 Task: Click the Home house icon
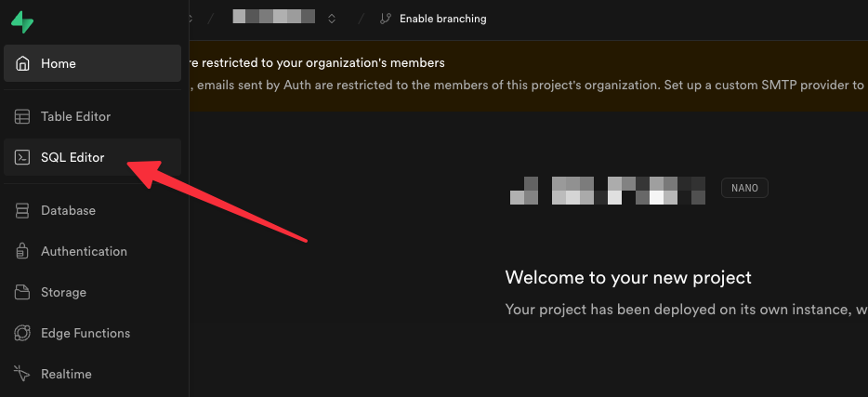(x=22, y=64)
